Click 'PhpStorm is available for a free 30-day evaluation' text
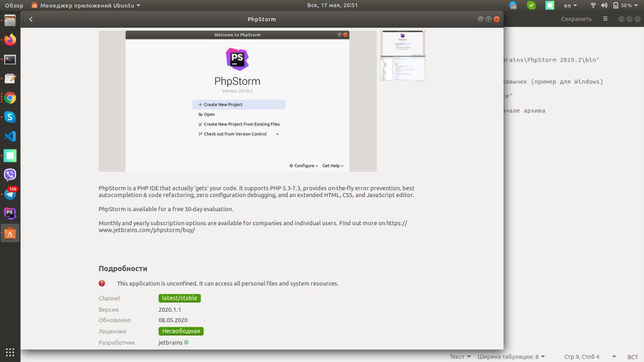 166,209
